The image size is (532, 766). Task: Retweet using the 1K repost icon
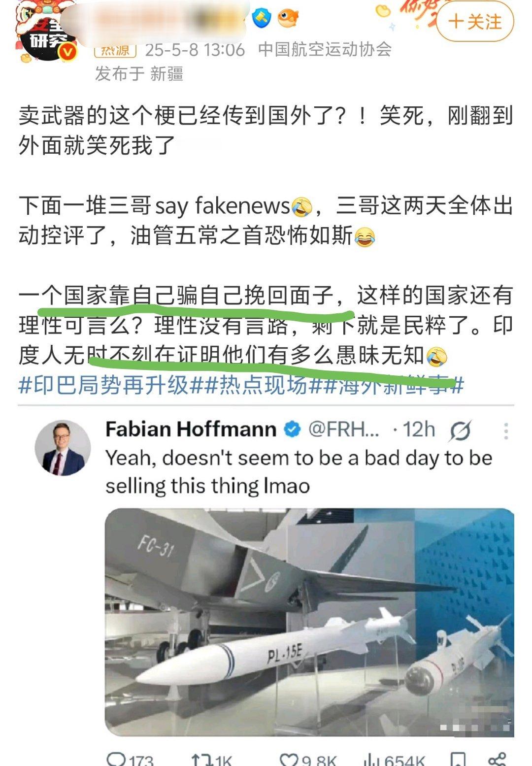tap(212, 759)
